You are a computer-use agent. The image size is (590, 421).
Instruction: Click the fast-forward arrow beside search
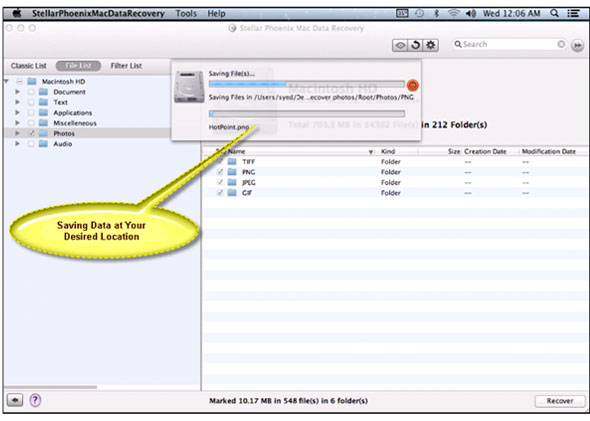click(x=577, y=45)
